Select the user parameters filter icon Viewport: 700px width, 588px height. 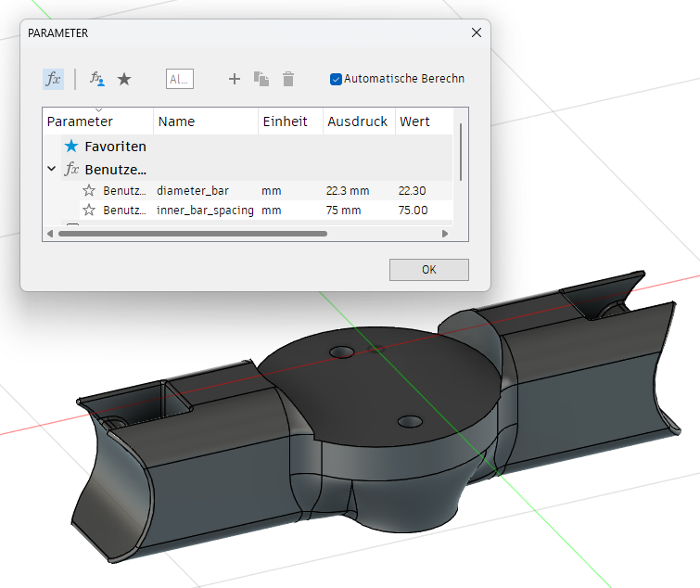pyautogui.click(x=97, y=79)
